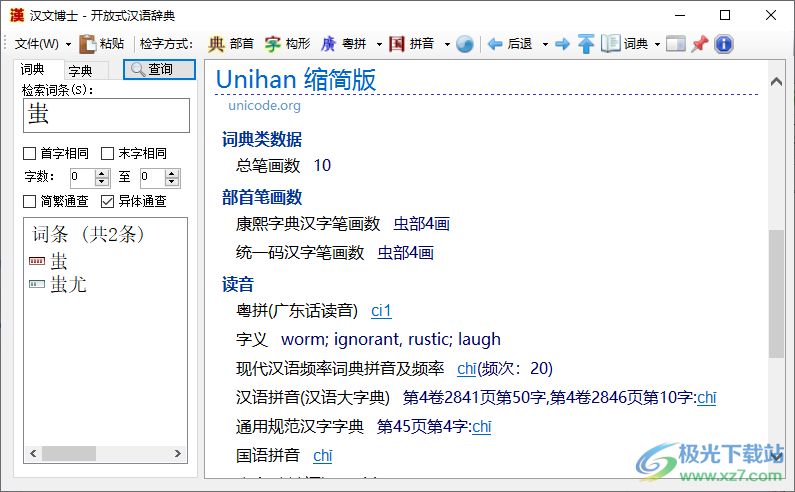
Task: Decrease the maximum 字数 spinner value
Action: [172, 182]
